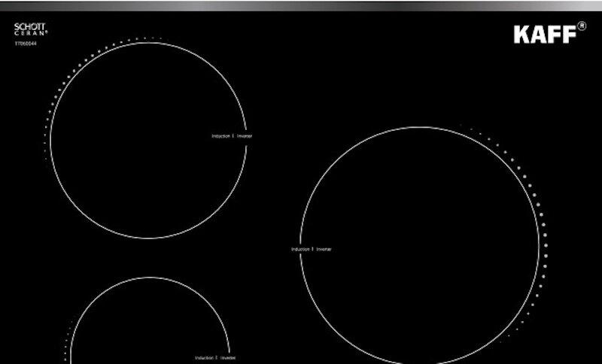The image size is (602, 364).
Task: Click the Inverter label on the top-left zone
Action: click(x=245, y=136)
